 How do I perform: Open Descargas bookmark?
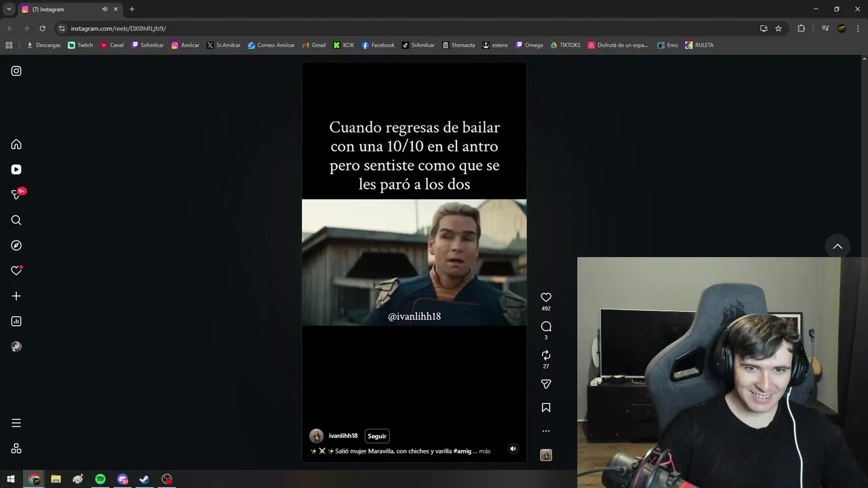[43, 45]
